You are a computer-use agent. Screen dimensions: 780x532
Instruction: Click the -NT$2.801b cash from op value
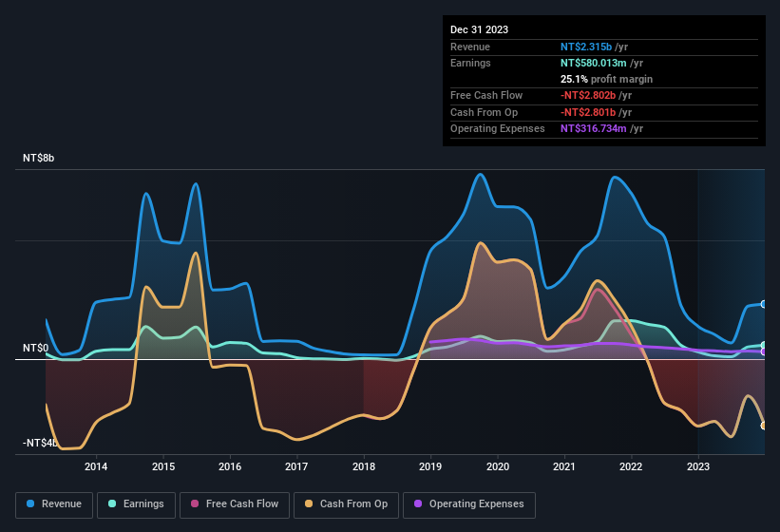(x=588, y=112)
